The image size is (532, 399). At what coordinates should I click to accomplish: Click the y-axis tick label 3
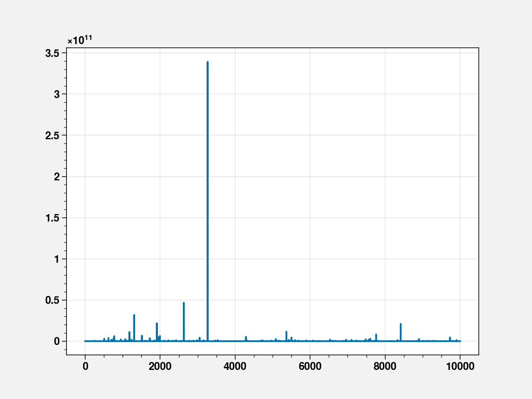57,94
